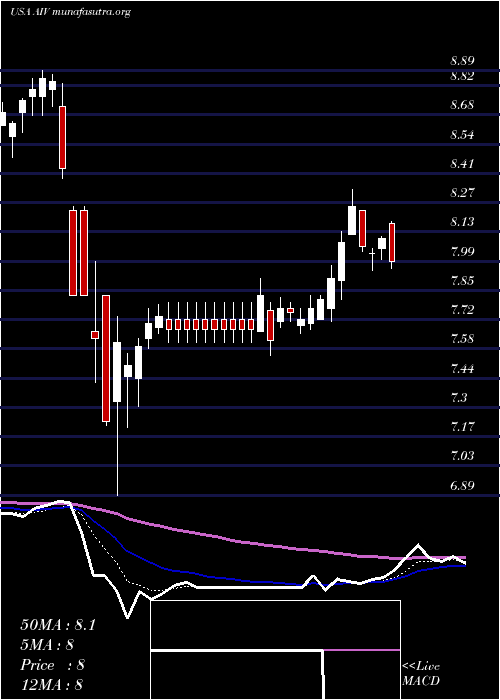Click the 8.27 price axis label
This screenshot has width=500, height=700.
coord(462,193)
